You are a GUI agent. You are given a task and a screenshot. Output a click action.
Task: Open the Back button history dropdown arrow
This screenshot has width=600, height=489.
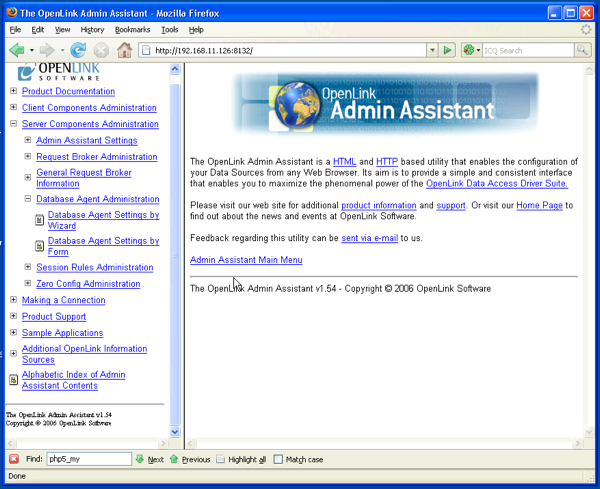coord(32,50)
